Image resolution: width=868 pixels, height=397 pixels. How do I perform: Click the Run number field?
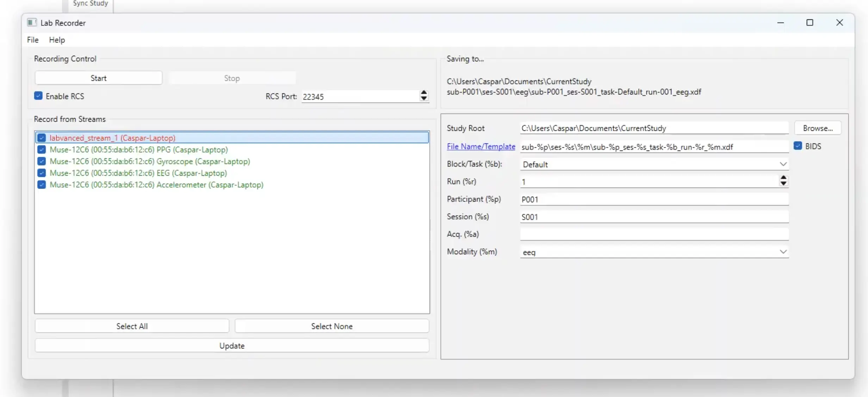point(649,182)
